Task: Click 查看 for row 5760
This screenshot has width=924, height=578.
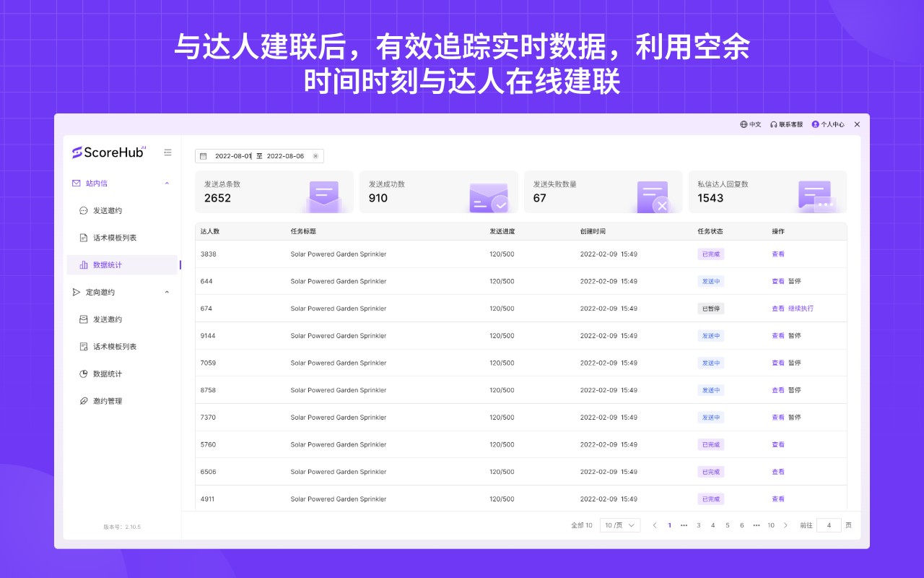Action: pos(778,444)
